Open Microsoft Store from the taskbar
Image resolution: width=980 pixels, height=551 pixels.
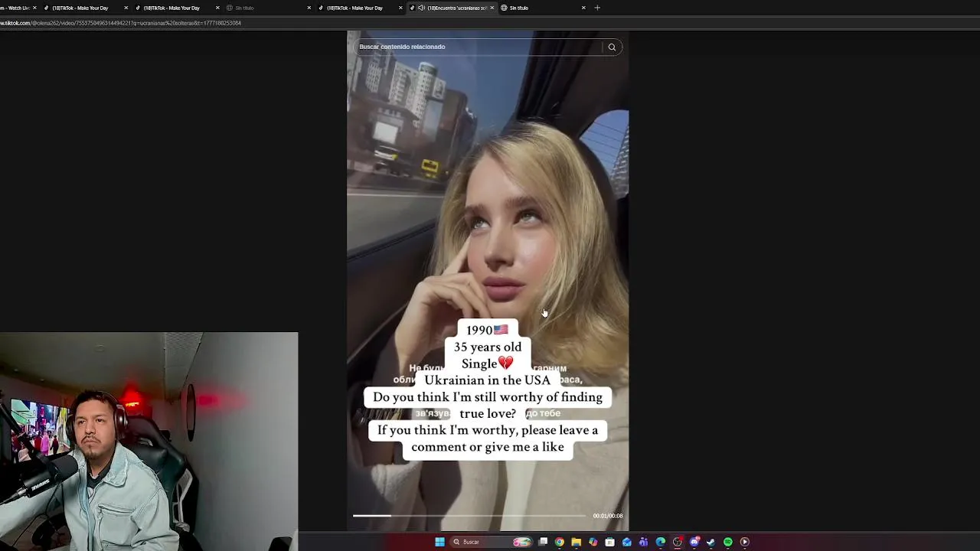[x=610, y=542]
